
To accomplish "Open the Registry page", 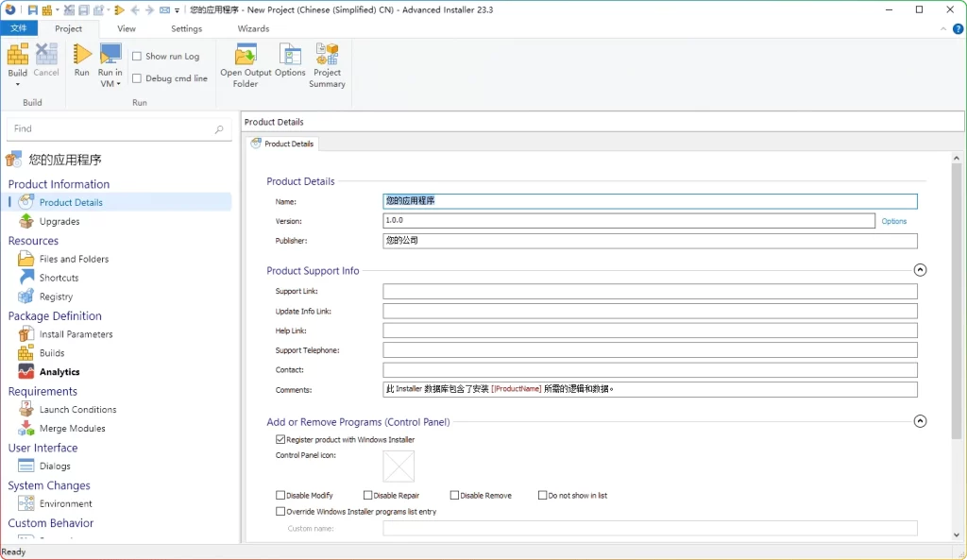I will pos(56,297).
